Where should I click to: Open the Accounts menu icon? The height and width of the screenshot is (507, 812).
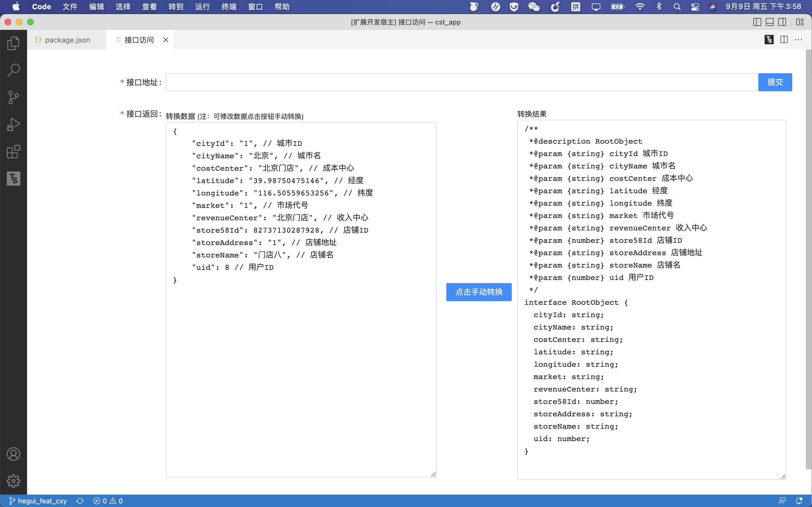pos(14,454)
